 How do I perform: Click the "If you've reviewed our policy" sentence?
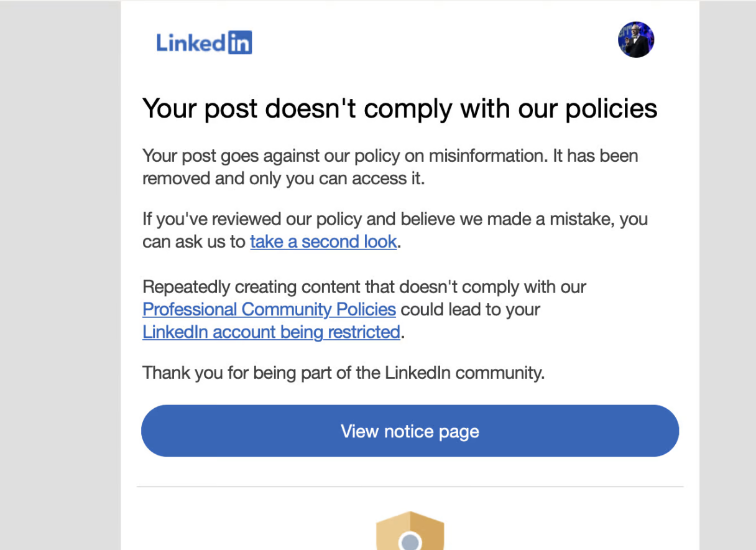[395, 230]
